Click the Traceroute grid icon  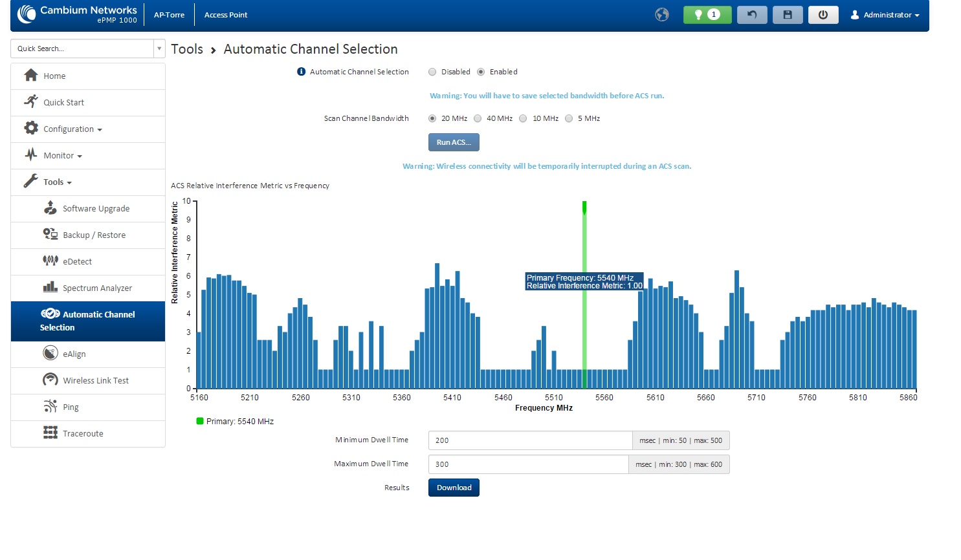tap(50, 433)
